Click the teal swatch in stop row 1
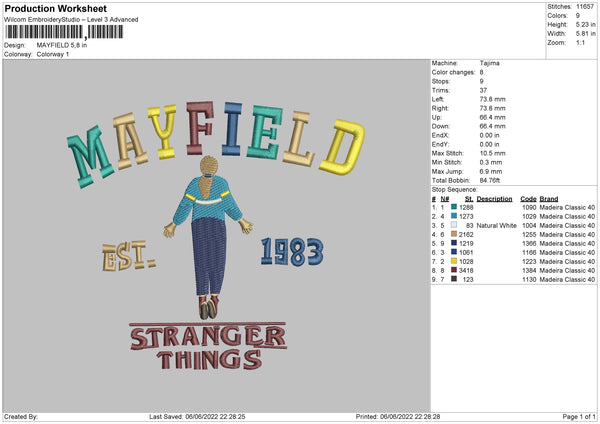The height and width of the screenshot is (424, 600). coord(454,207)
